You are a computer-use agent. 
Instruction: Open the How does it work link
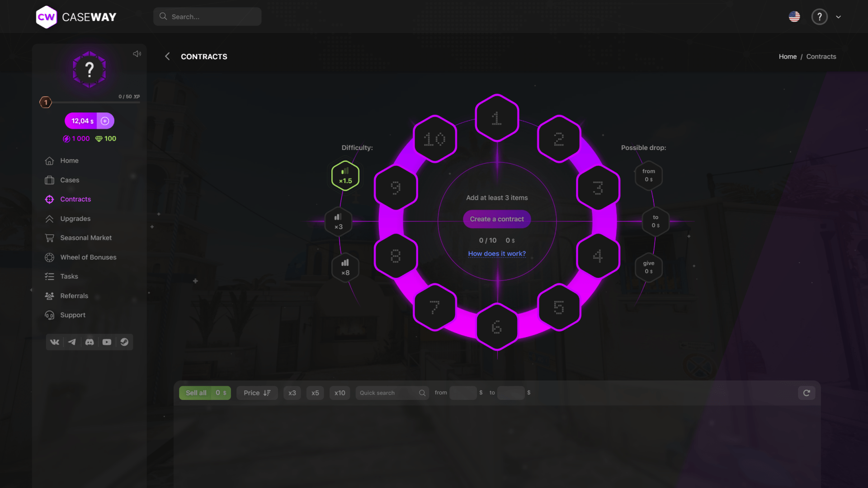496,253
